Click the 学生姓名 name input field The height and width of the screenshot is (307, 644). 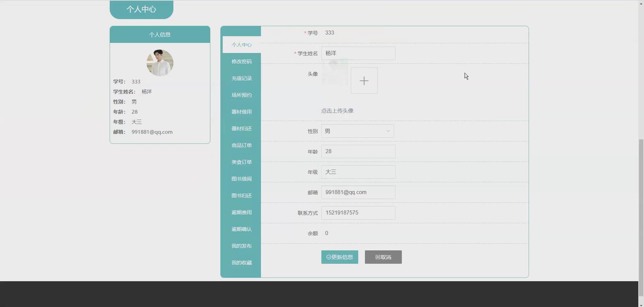coord(358,53)
